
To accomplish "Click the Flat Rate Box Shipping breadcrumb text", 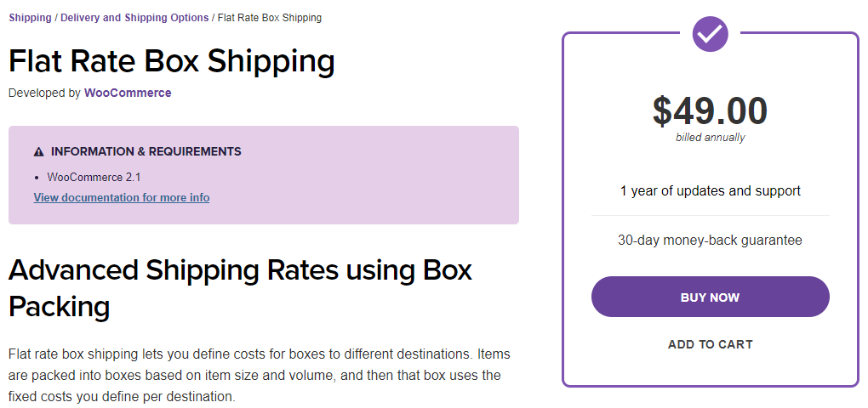I will tap(270, 18).
